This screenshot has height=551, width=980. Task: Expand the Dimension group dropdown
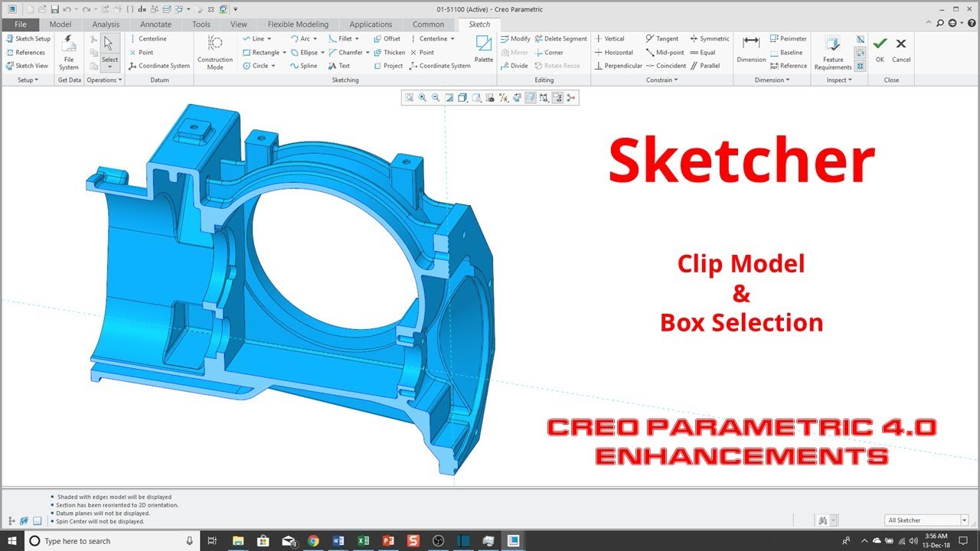772,80
